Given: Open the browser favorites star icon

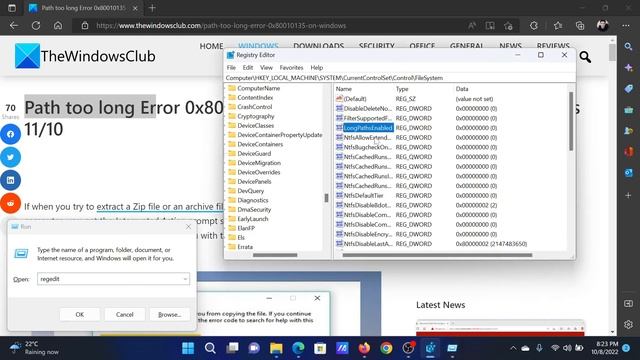Looking at the screenshot, I should [x=558, y=25].
